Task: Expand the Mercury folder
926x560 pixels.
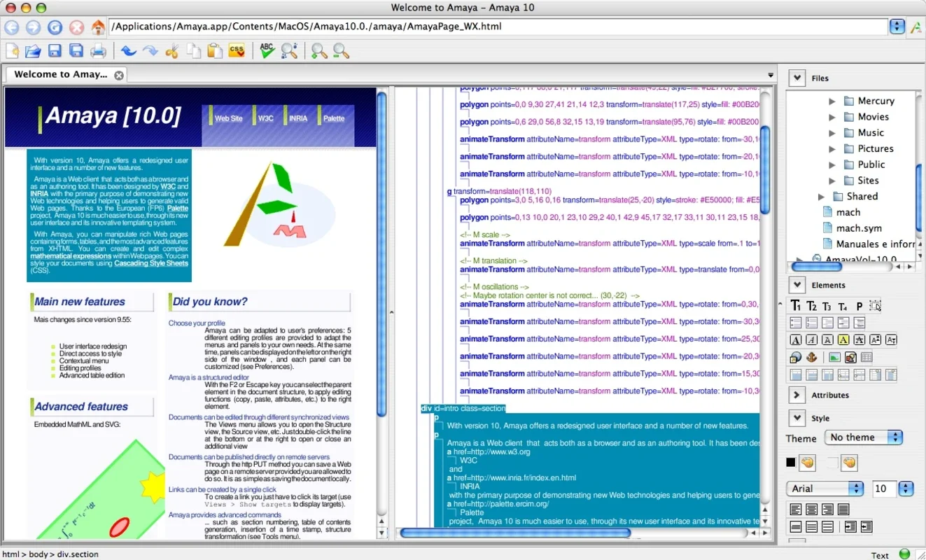Action: (832, 101)
